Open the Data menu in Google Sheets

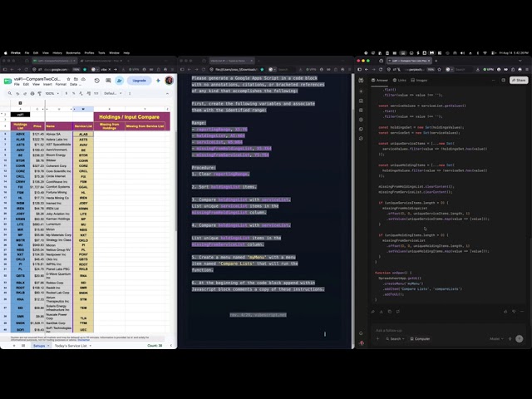(73, 84)
